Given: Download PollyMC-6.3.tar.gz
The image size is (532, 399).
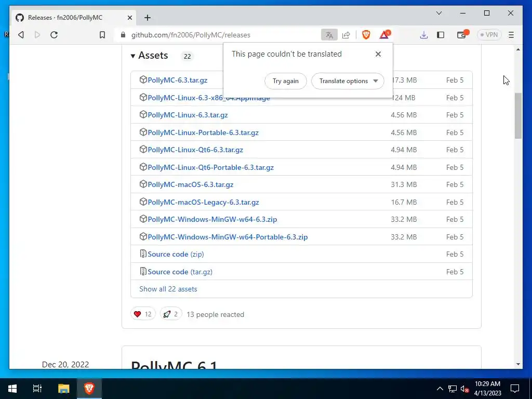Looking at the screenshot, I should click(178, 80).
